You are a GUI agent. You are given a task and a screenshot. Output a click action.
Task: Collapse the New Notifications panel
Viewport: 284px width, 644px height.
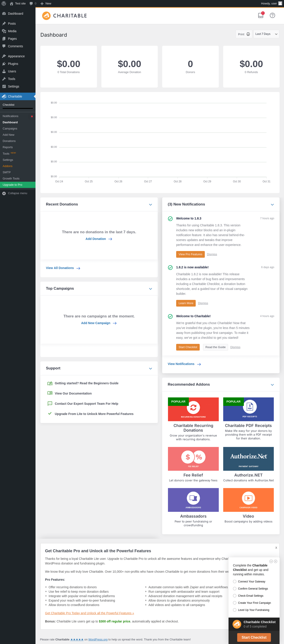[x=272, y=205]
